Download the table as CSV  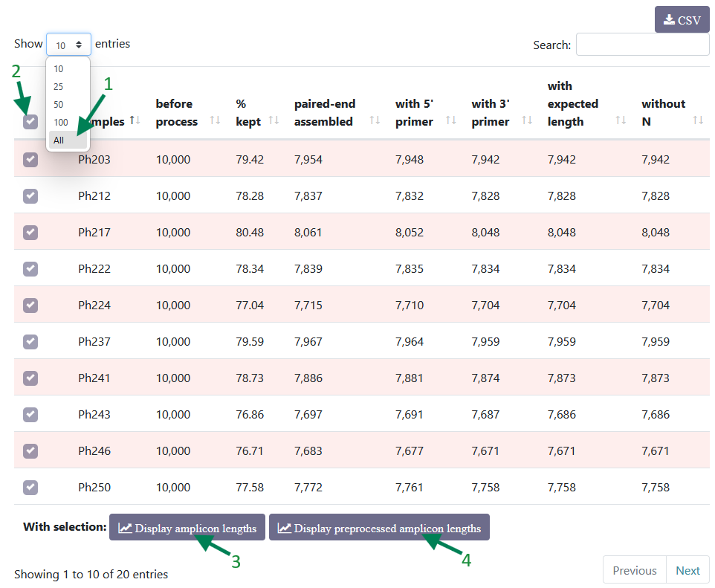pos(682,19)
